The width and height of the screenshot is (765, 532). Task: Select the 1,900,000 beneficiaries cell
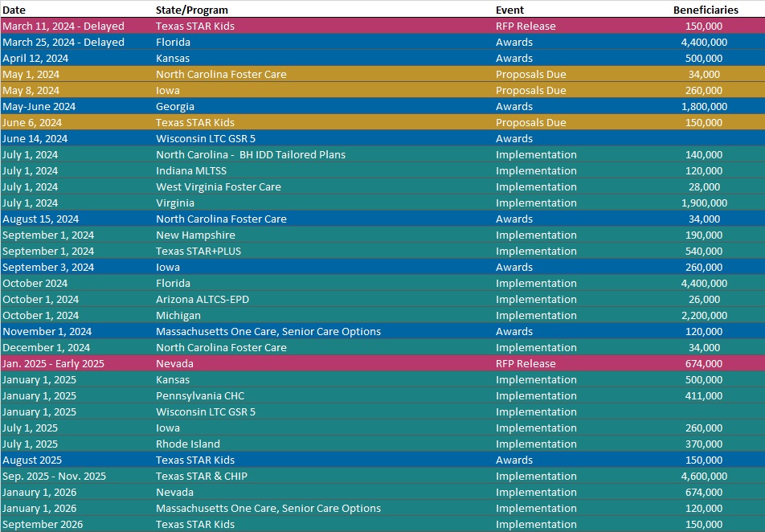pos(704,203)
